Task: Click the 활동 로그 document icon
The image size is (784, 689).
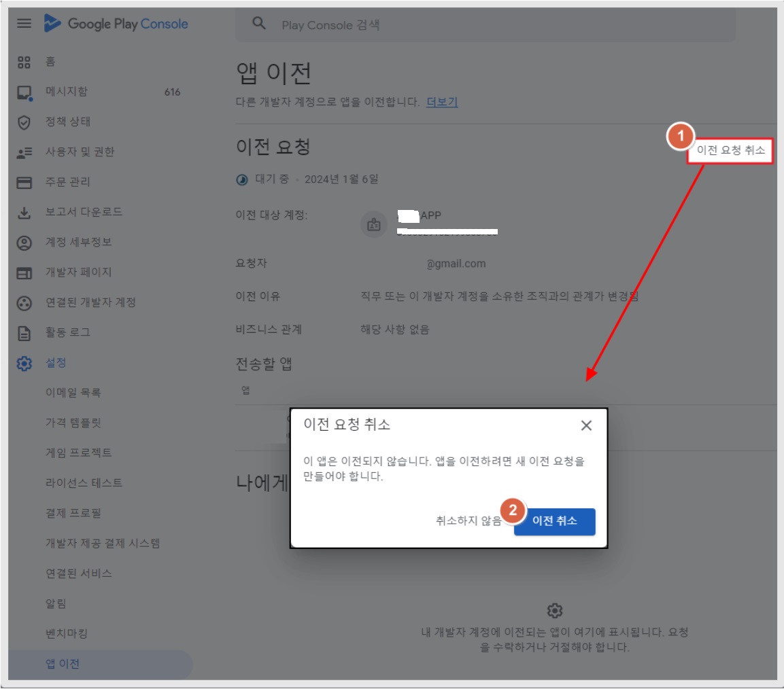Action: (x=24, y=333)
